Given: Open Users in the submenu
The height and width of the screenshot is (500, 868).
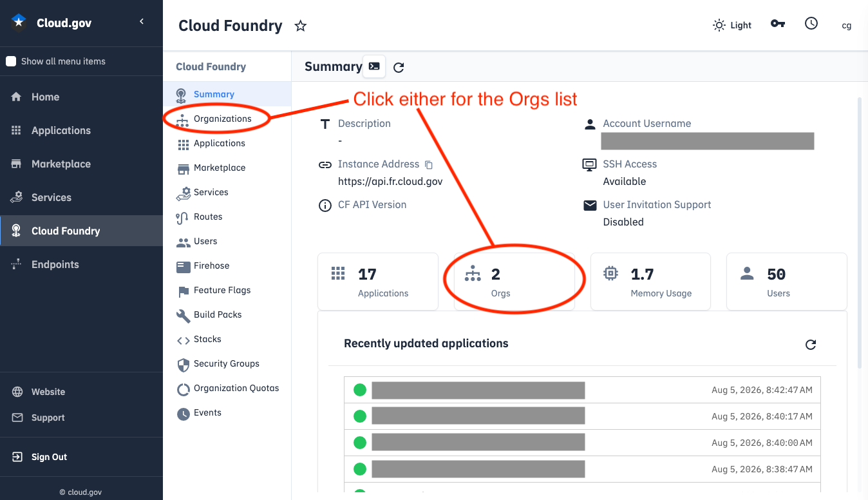Looking at the screenshot, I should pyautogui.click(x=227, y=241).
